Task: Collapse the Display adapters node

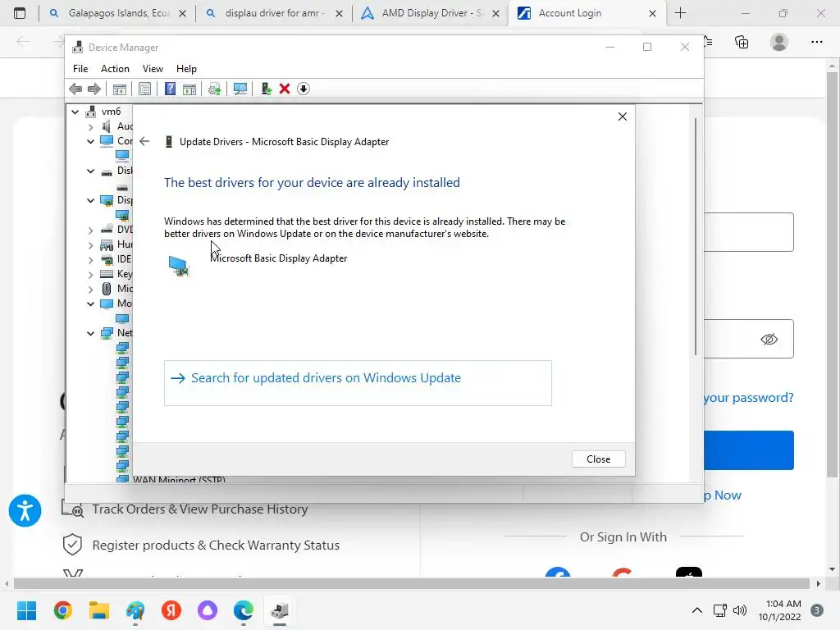Action: point(90,200)
